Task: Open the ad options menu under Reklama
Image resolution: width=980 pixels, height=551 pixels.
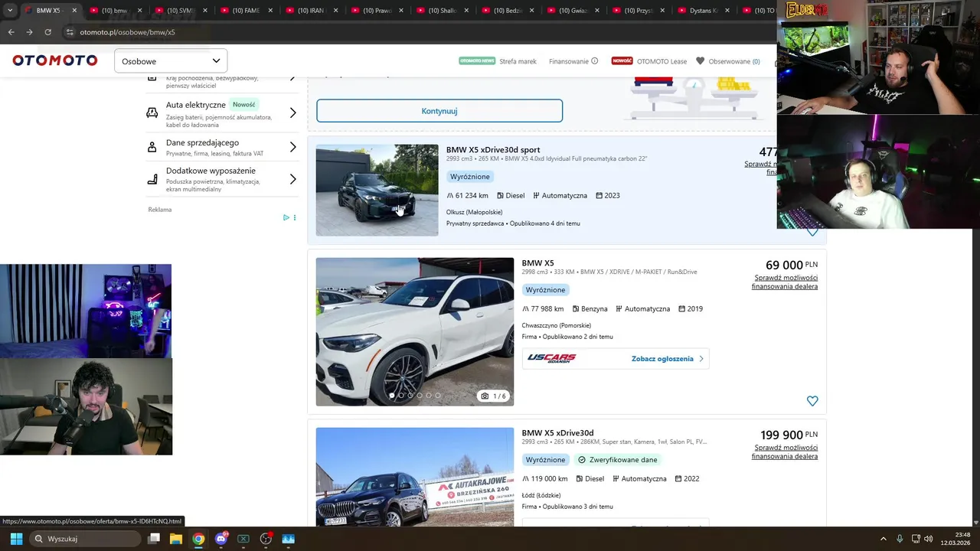Action: tap(295, 217)
